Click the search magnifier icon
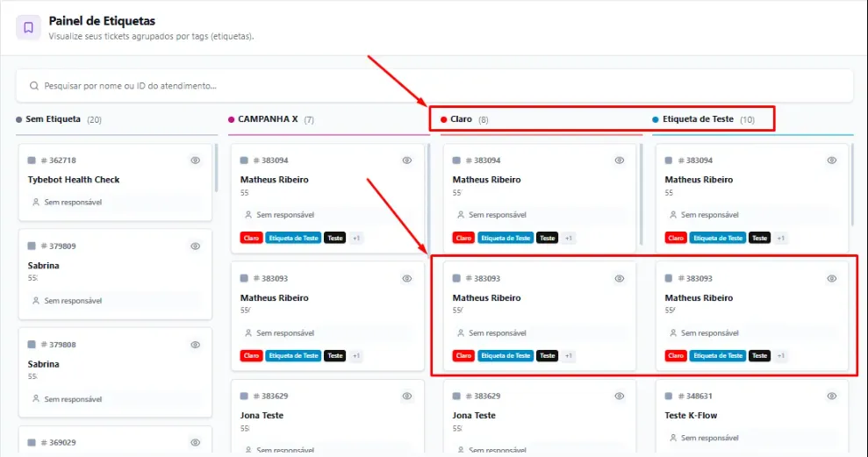 pyautogui.click(x=33, y=86)
